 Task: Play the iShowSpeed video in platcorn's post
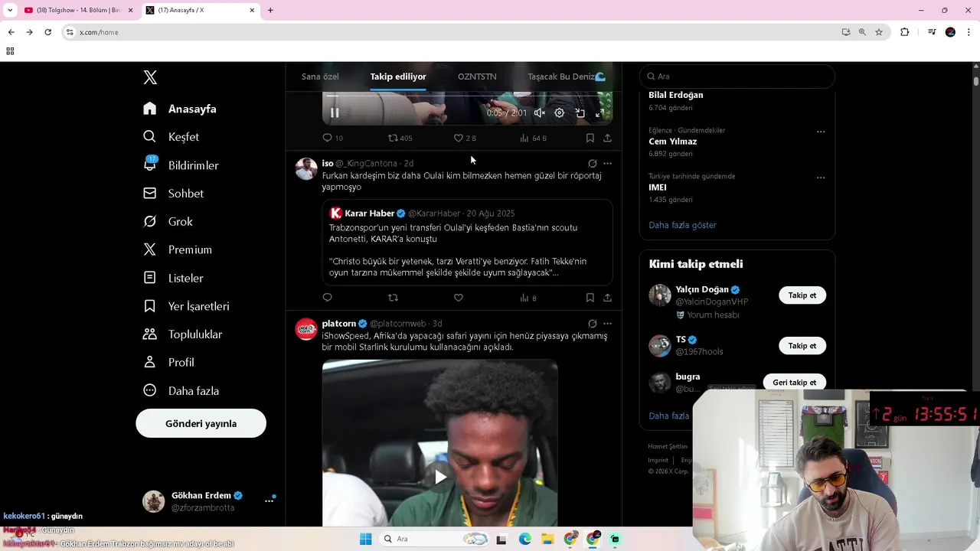click(x=440, y=477)
